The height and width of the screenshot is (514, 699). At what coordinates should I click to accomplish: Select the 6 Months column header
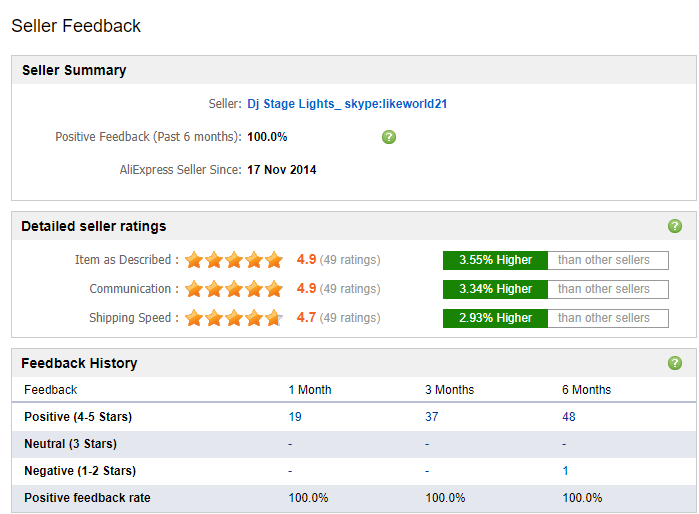[x=587, y=390]
